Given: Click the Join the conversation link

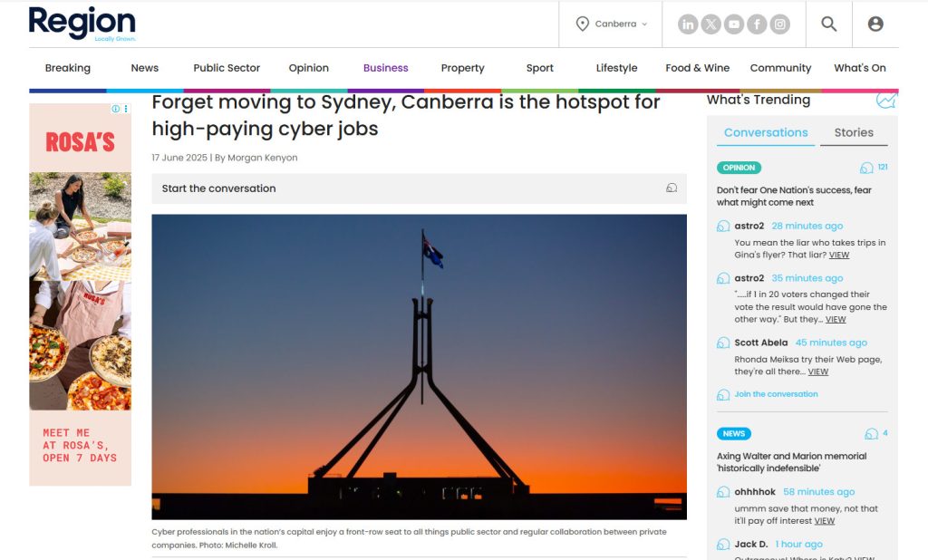Looking at the screenshot, I should tap(776, 394).
